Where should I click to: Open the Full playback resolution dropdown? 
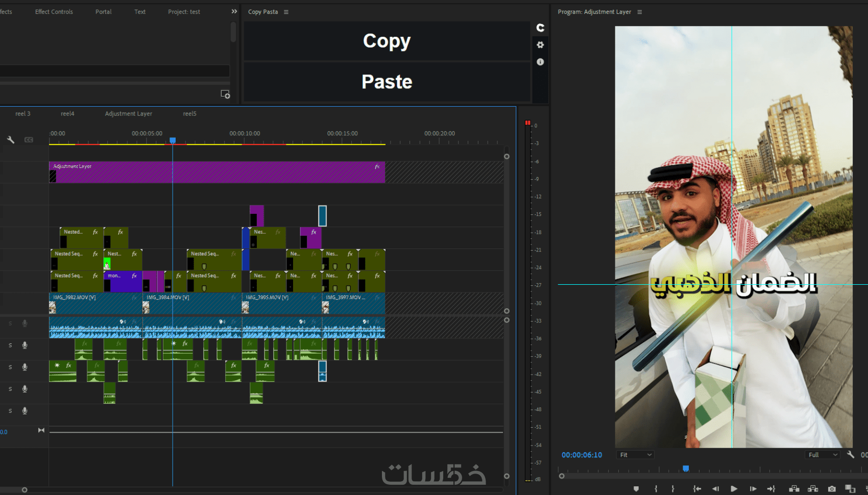click(x=823, y=455)
